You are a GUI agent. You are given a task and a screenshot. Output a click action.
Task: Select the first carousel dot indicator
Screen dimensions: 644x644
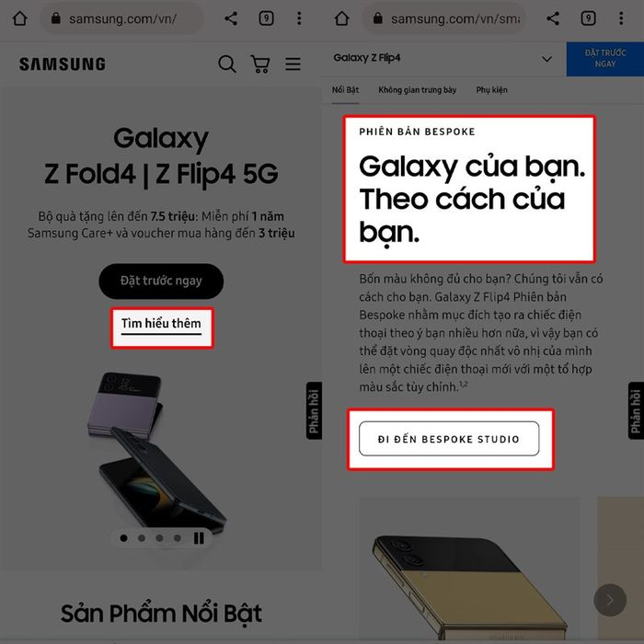point(123,538)
